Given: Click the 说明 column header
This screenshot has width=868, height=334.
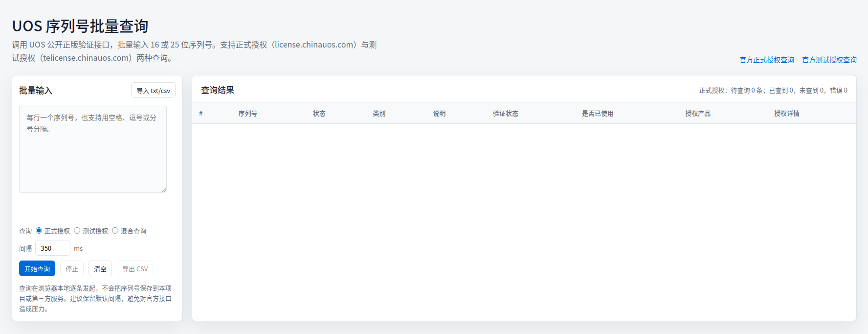Looking at the screenshot, I should 439,114.
